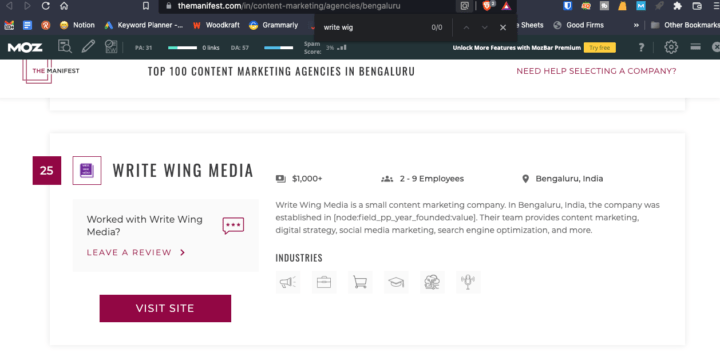Open 'Need help selecting a company?' link
Image resolution: width=720 pixels, height=360 pixels.
coord(596,71)
